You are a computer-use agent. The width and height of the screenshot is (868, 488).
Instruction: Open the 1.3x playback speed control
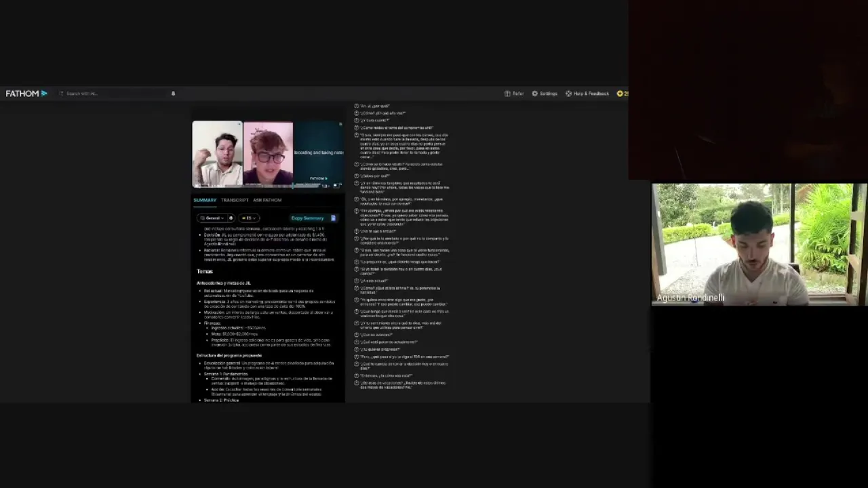[x=325, y=186]
